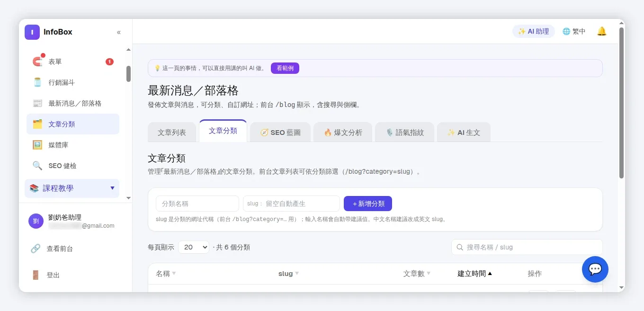Click the 操作 column header

point(535,274)
